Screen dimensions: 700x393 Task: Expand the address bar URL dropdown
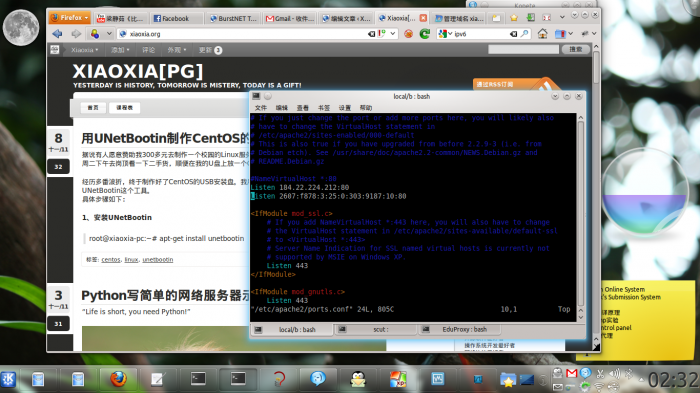(393, 34)
